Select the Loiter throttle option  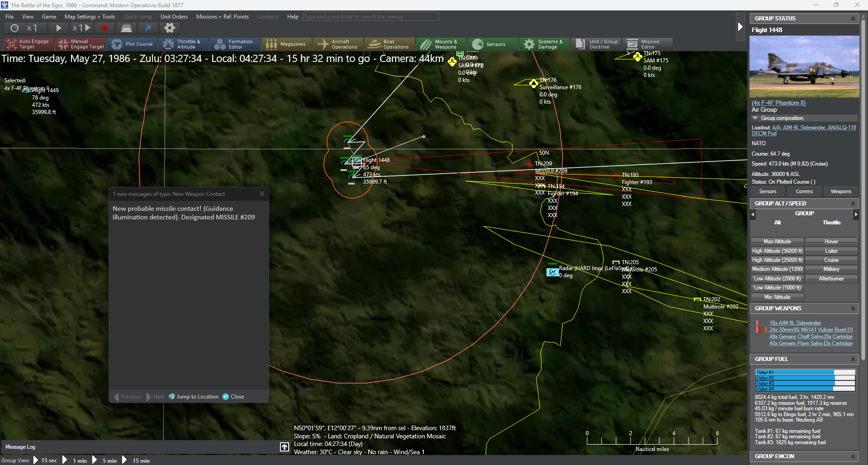pyautogui.click(x=831, y=251)
